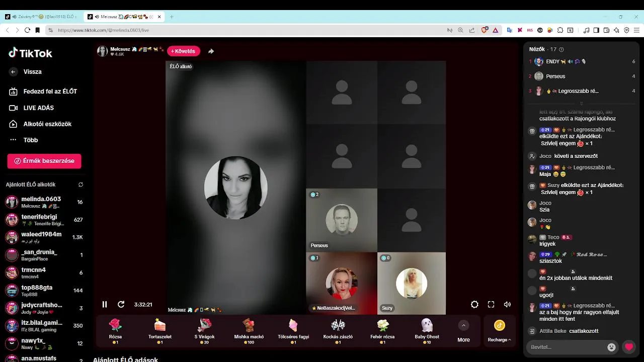
Task: Send the Tölcséres fagyi gift
Action: [x=293, y=331]
